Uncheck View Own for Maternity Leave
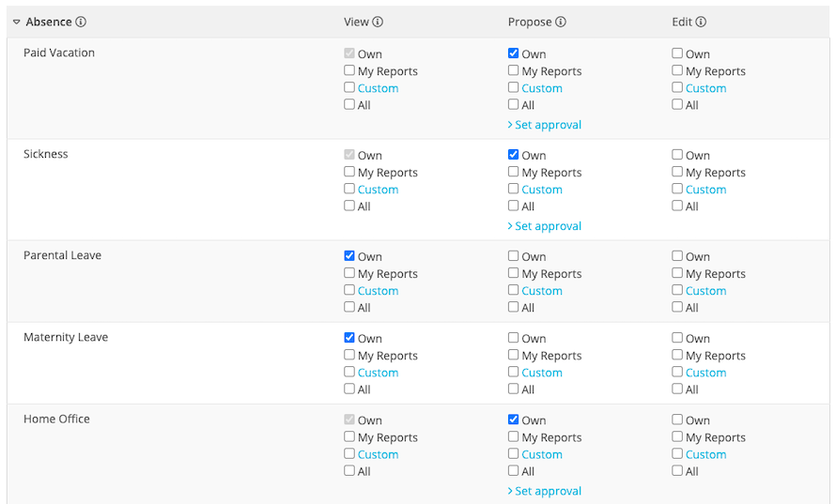836x504 pixels. (349, 338)
